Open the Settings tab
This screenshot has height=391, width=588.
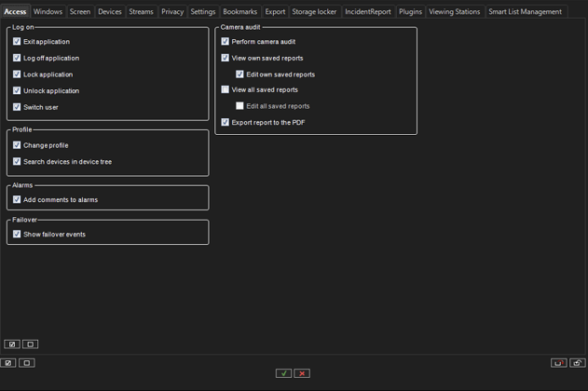tap(203, 11)
